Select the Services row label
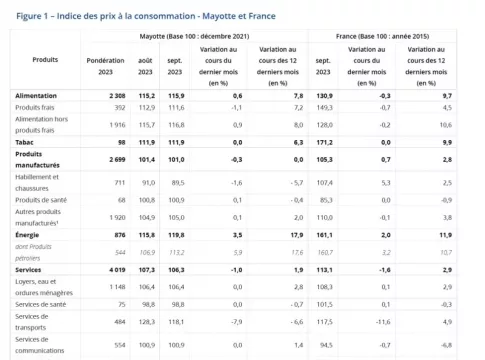 click(x=28, y=270)
